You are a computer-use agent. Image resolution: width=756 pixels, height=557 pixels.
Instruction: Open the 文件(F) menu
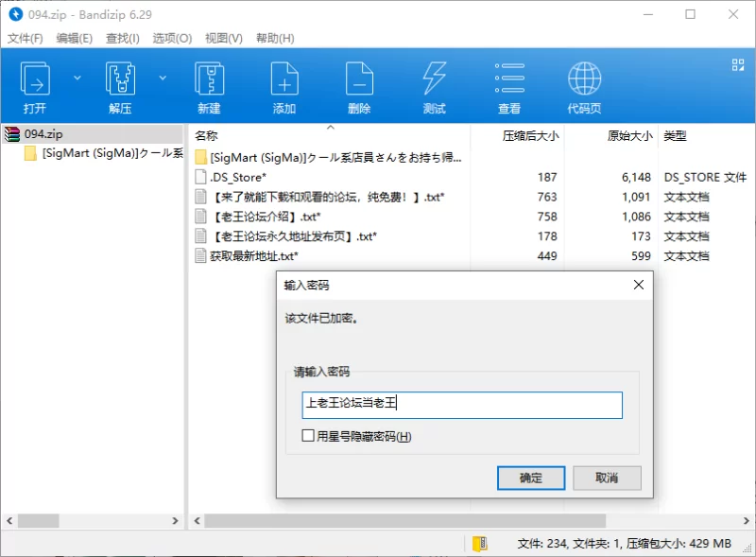click(x=26, y=38)
